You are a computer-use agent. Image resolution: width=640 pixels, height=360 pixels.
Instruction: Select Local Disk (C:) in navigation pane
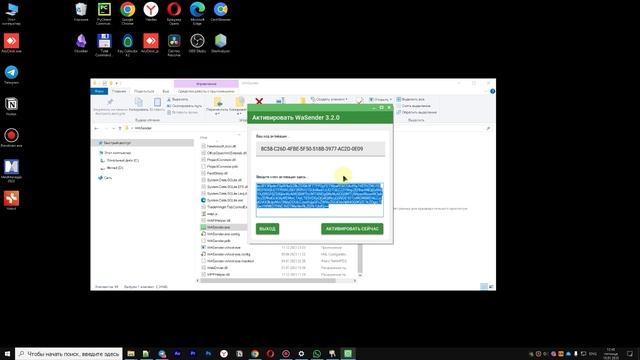click(119, 160)
